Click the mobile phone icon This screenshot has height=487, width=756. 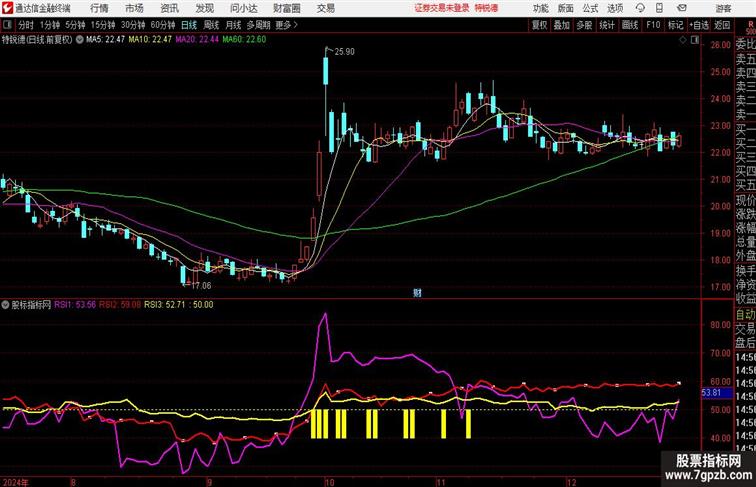coord(660,8)
